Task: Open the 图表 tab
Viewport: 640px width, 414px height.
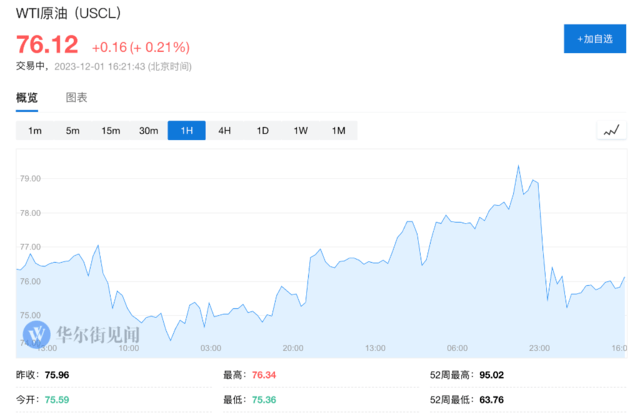Action: (77, 98)
